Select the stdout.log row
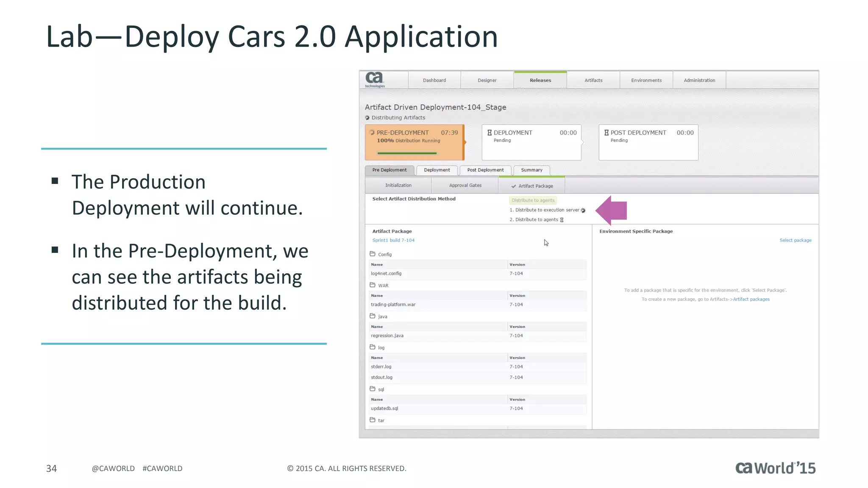This screenshot has height=488, width=868. [x=478, y=377]
